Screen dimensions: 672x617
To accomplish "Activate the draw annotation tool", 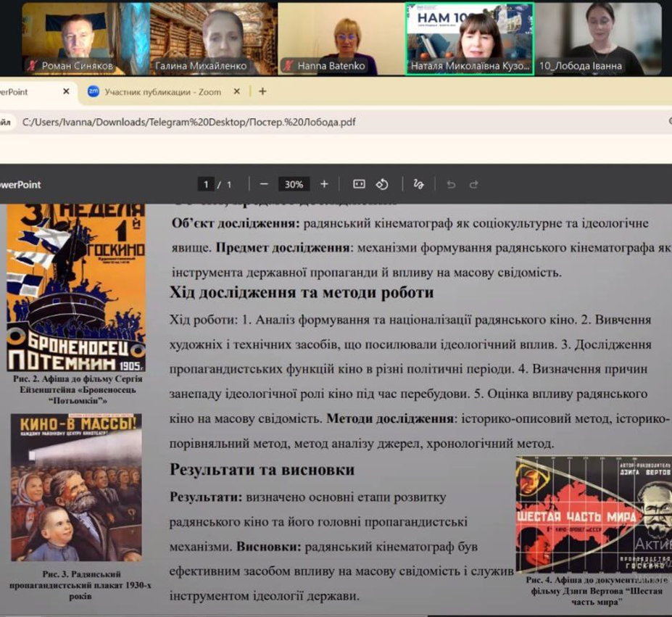I will pyautogui.click(x=418, y=184).
